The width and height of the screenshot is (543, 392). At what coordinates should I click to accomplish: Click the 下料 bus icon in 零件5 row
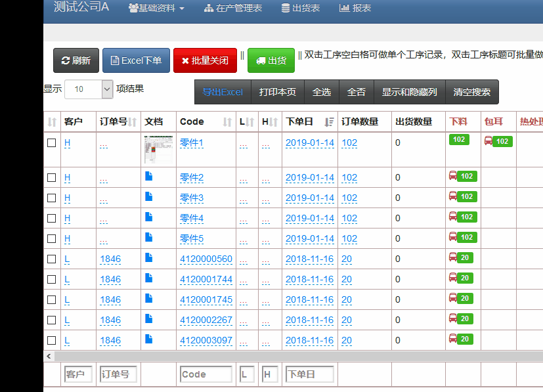click(x=453, y=237)
